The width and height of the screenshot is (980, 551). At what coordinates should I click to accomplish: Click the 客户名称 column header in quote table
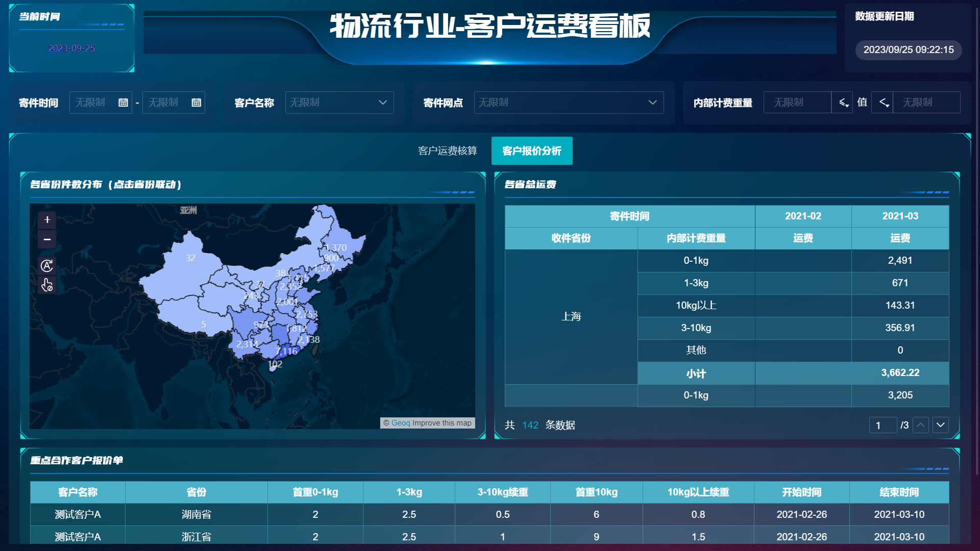pos(78,492)
